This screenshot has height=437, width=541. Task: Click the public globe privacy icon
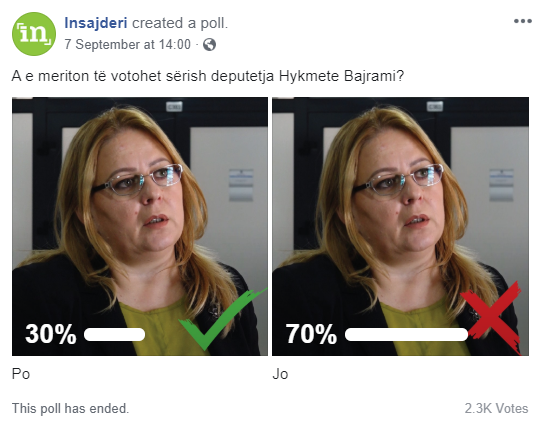click(209, 44)
